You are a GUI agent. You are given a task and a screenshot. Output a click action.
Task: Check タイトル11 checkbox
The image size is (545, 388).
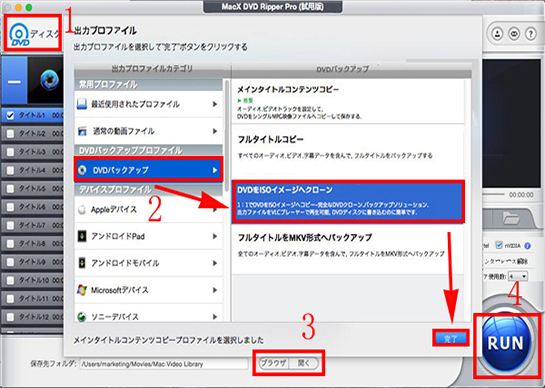[10, 299]
